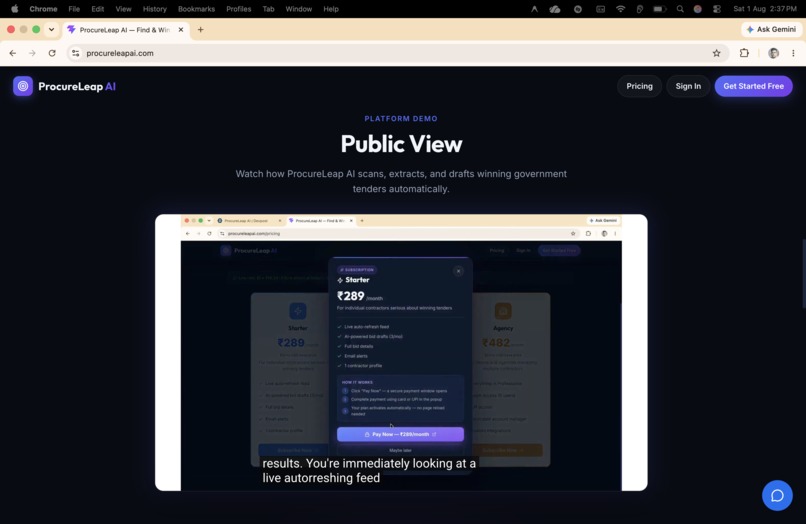Close the ProcureLeap AI tab
Screen dimensions: 806x524
181,30
